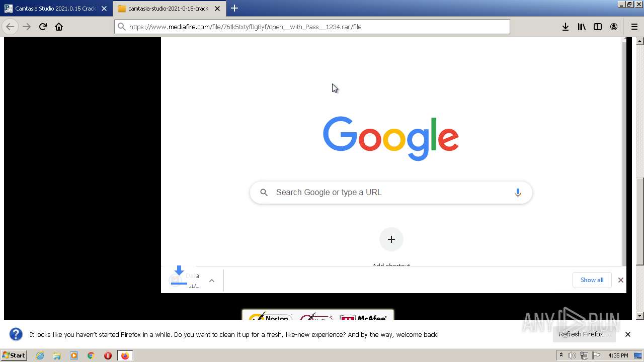Open the Windows Start menu

[14, 355]
